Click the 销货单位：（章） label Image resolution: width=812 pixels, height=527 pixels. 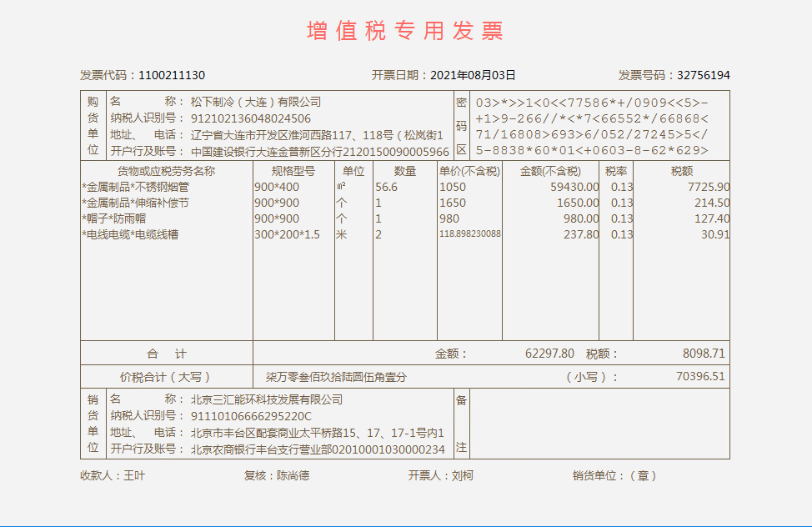(x=616, y=475)
